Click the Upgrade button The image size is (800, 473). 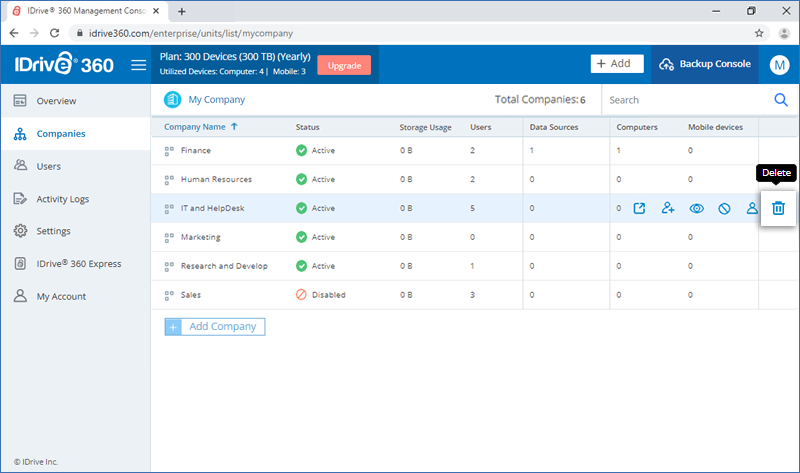point(344,65)
